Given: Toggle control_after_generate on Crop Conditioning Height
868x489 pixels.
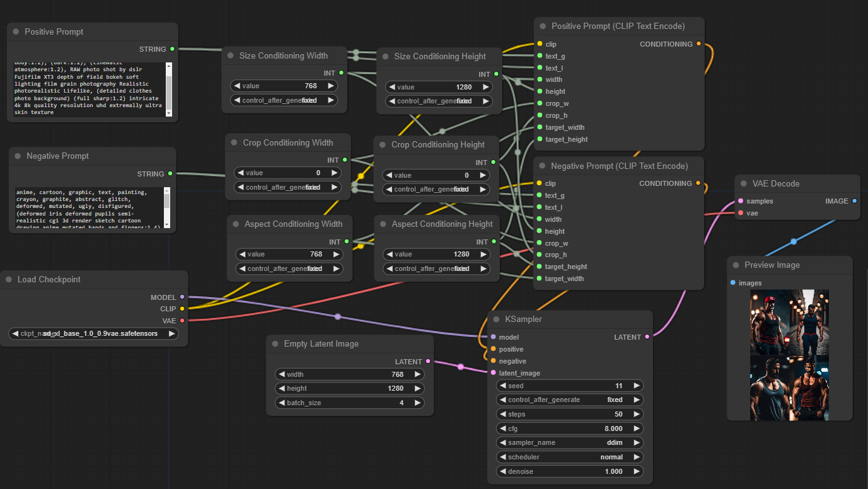Looking at the screenshot, I should click(x=435, y=189).
